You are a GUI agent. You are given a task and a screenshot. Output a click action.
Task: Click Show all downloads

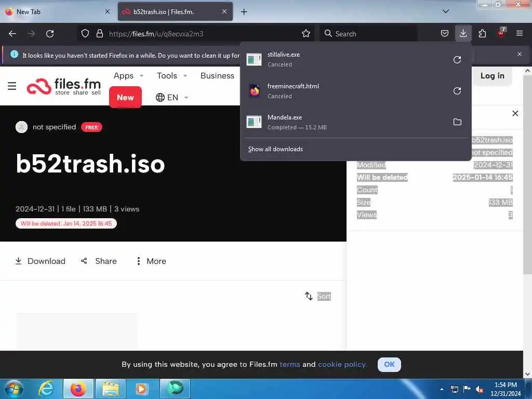point(275,149)
